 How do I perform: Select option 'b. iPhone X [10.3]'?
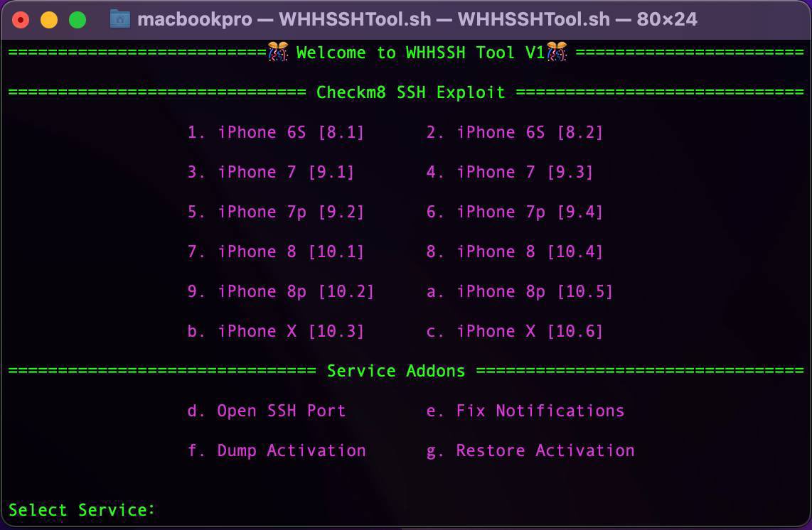click(275, 331)
